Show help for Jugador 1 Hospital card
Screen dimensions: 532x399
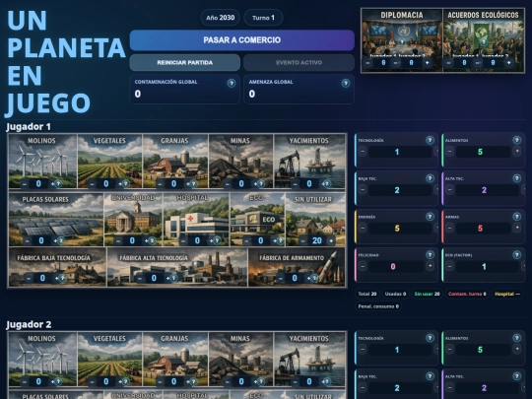tap(217, 241)
